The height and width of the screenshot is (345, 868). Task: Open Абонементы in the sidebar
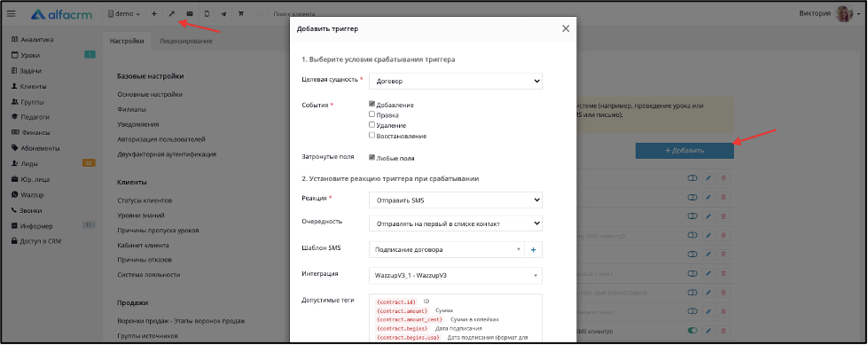(x=35, y=148)
